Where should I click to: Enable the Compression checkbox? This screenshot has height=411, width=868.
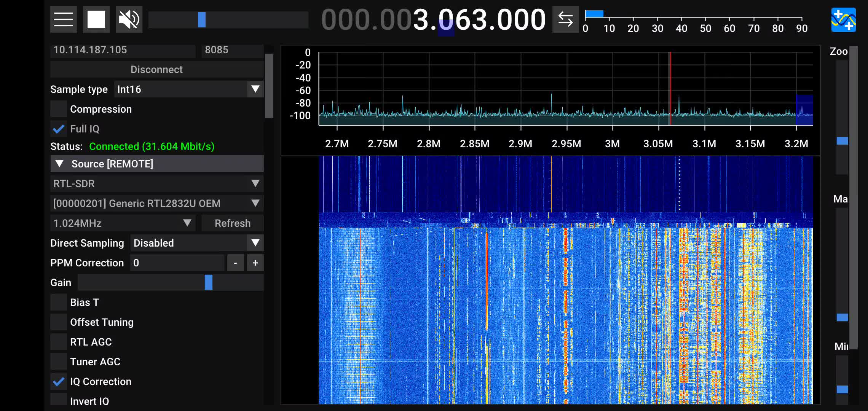coord(59,109)
